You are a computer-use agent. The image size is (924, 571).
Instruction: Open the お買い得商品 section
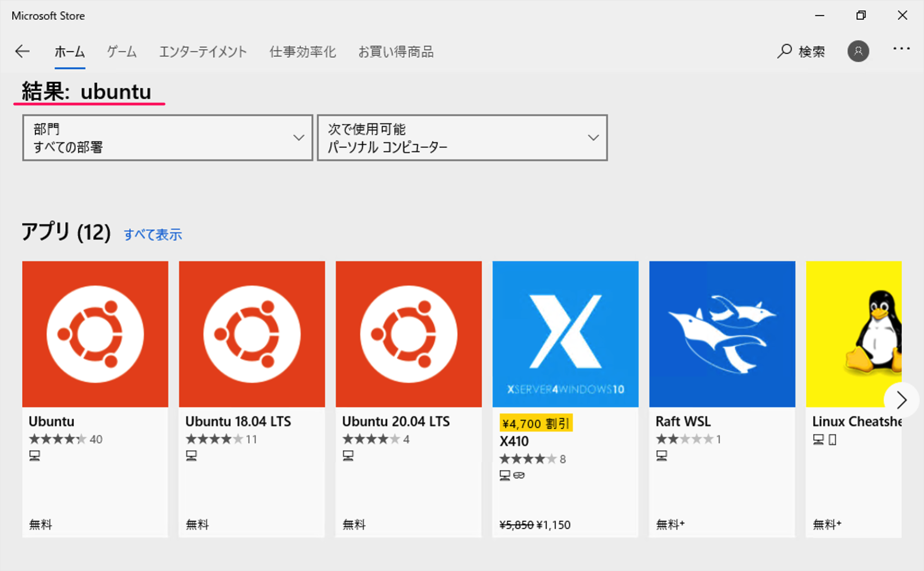(396, 51)
